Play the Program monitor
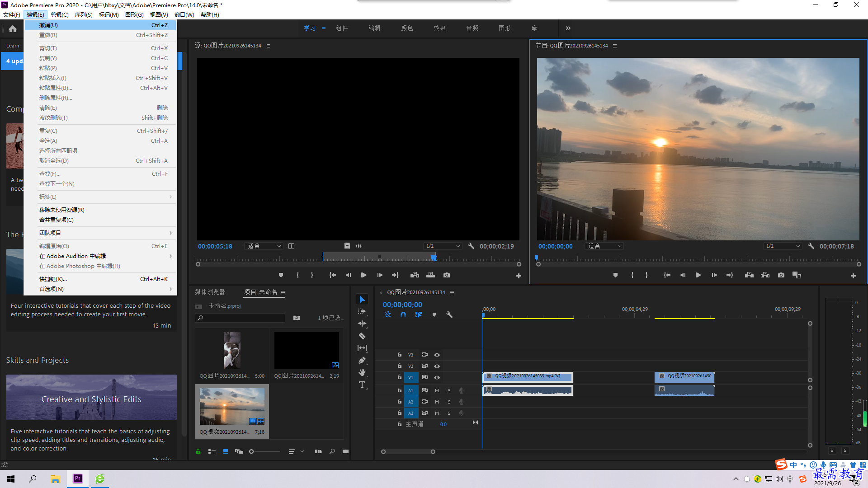 698,275
